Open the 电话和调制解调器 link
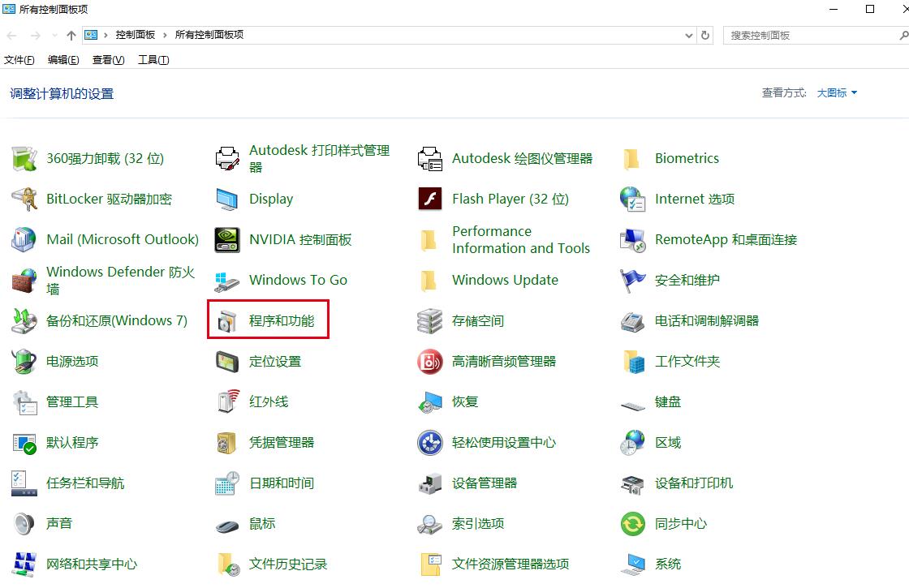909x588 pixels. click(x=707, y=320)
